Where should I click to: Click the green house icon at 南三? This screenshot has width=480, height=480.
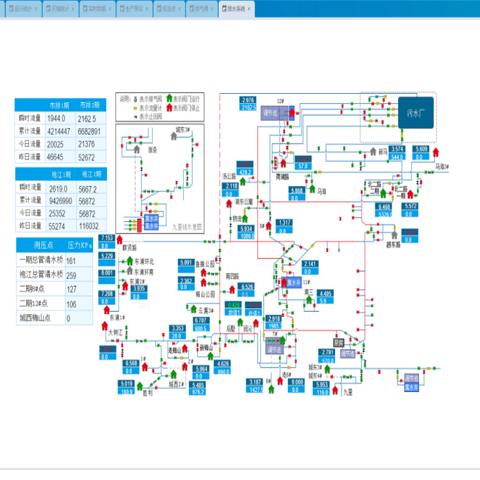point(309,300)
